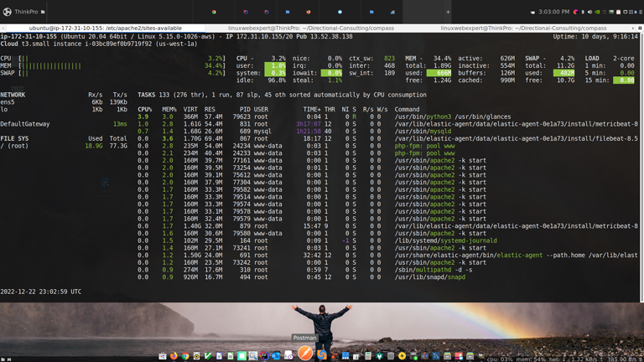Click the Command column header
Screen dimensions: 644x362
pos(407,109)
